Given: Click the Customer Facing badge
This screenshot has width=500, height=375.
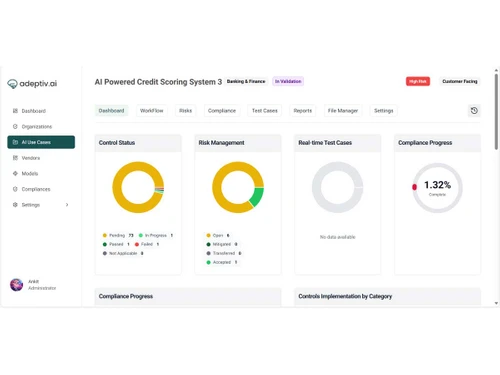Looking at the screenshot, I should [460, 81].
